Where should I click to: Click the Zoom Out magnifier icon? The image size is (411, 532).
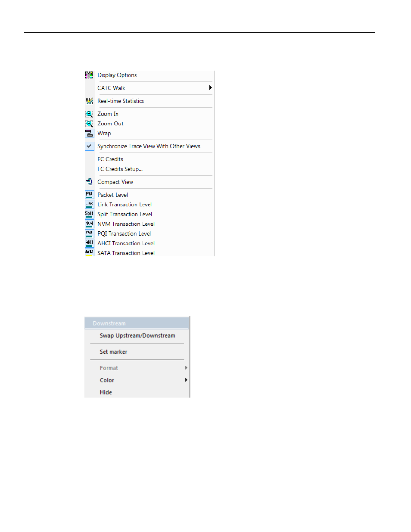[89, 124]
